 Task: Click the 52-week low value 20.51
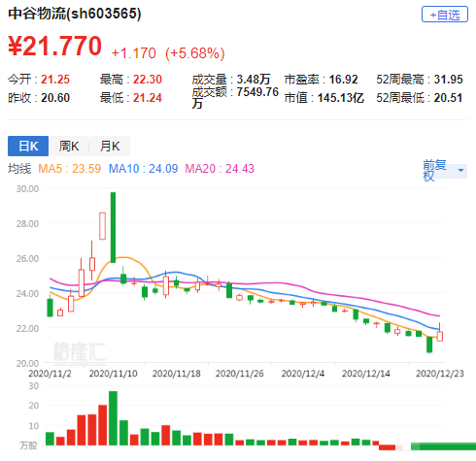pyautogui.click(x=448, y=98)
